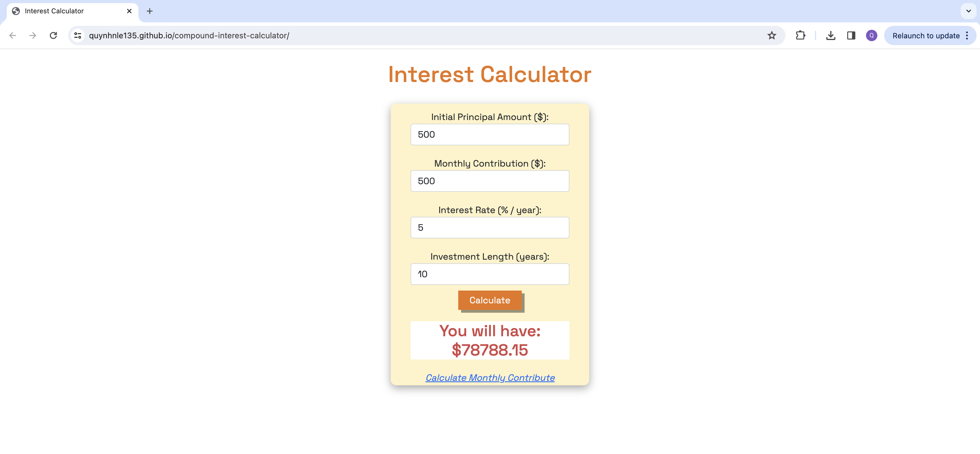Click the browser bookmark star icon
This screenshot has width=980, height=454.
tap(772, 36)
